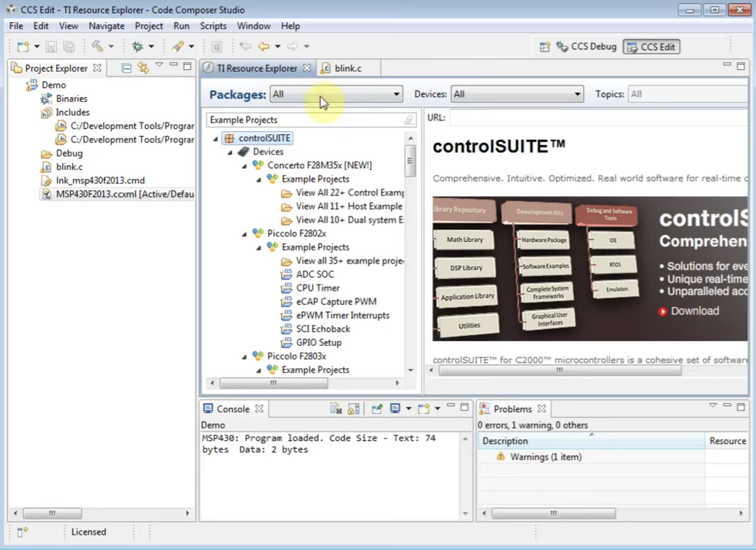Click the New project toolbar icon
Image resolution: width=756 pixels, height=550 pixels.
click(23, 47)
